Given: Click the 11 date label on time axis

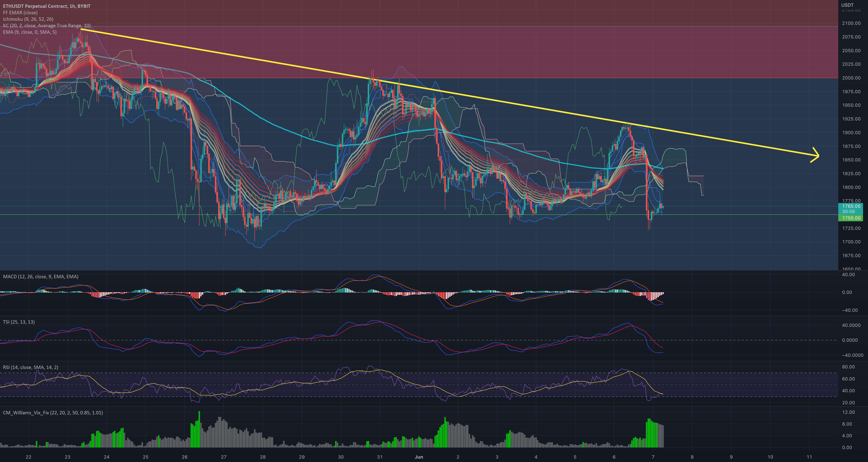Looking at the screenshot, I should pyautogui.click(x=809, y=457).
